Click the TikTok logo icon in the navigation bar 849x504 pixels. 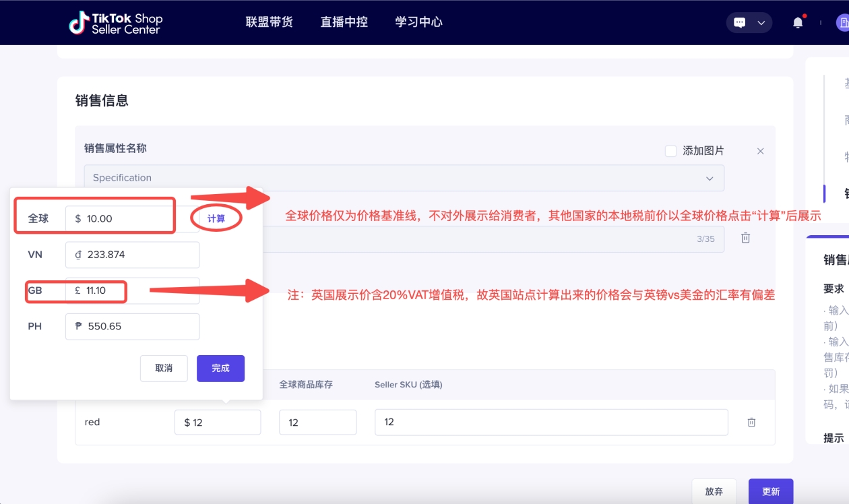pos(80,22)
